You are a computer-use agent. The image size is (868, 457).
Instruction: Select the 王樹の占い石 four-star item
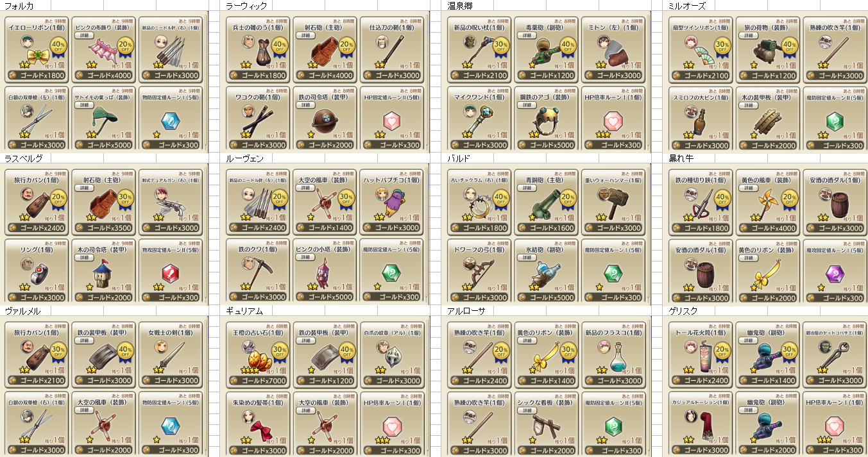[258, 354]
